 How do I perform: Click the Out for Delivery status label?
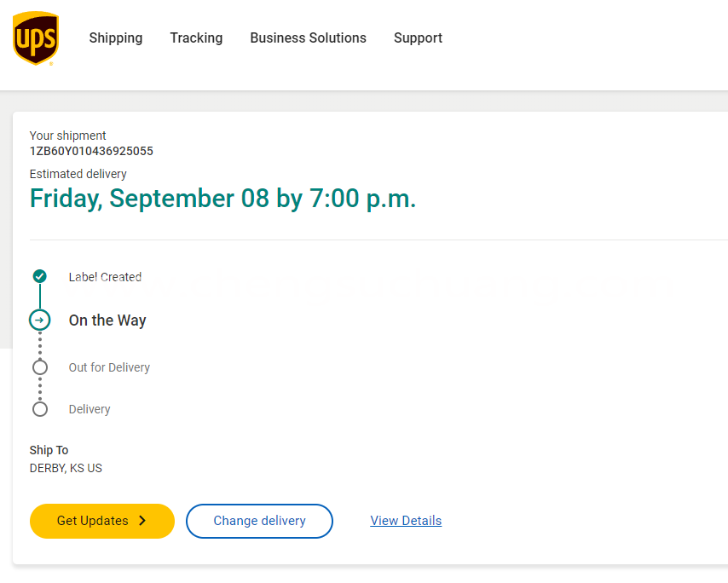pos(109,367)
